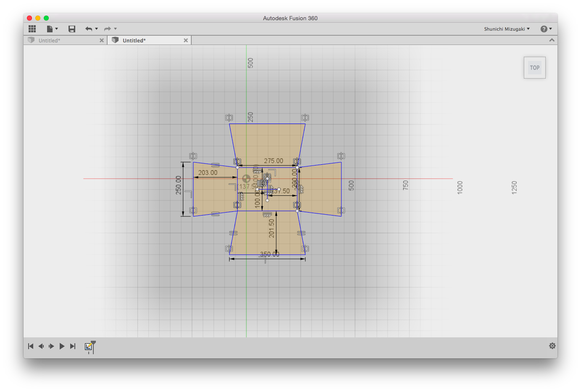Close the inactive Untitled* tab
The width and height of the screenshot is (581, 392).
click(102, 40)
